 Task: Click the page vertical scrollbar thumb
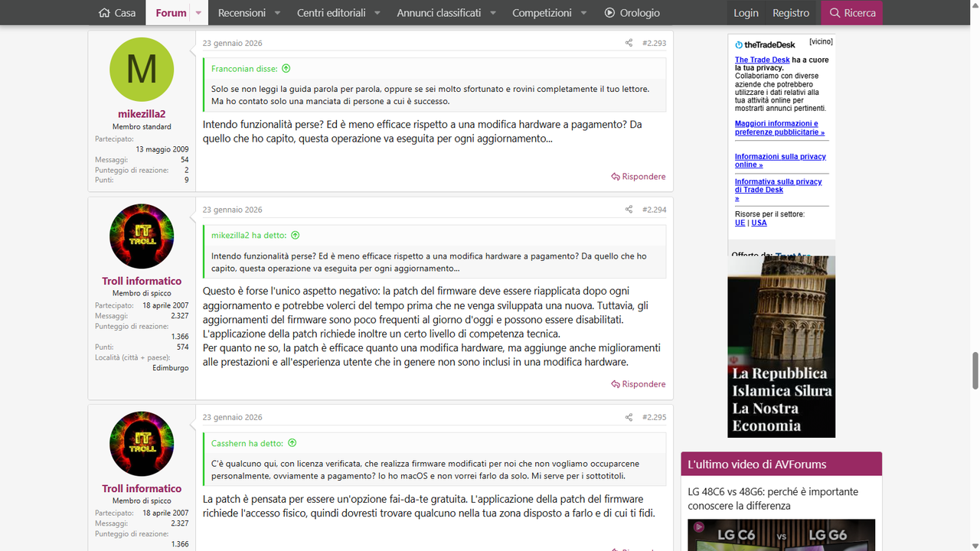[x=975, y=370]
